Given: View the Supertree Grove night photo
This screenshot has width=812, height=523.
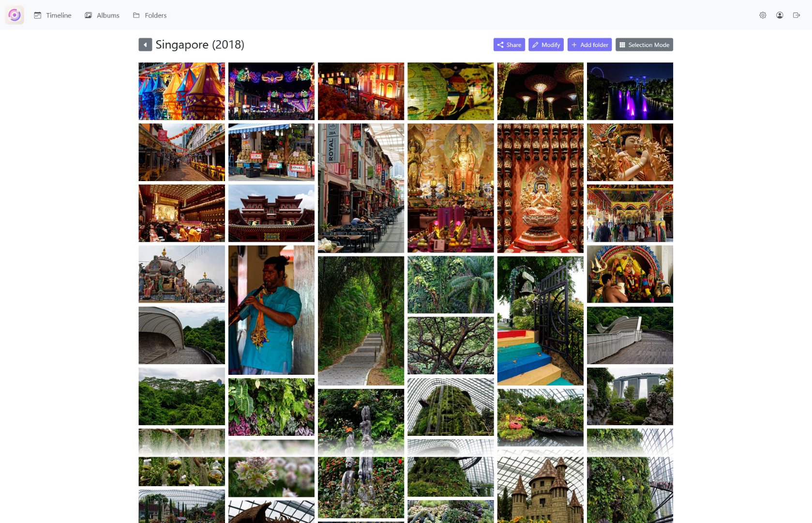Looking at the screenshot, I should pyautogui.click(x=540, y=91).
